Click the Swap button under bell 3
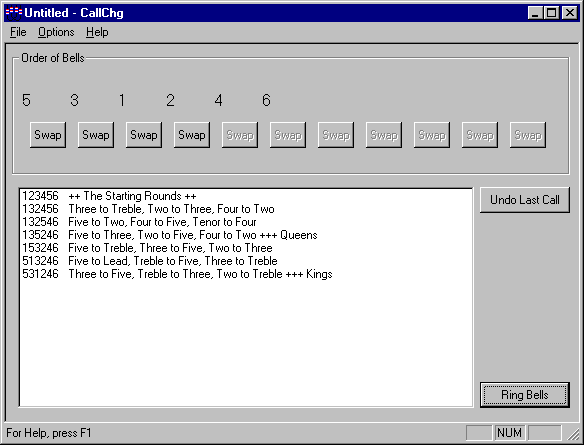Viewport: 584px width, 445px height. point(96,135)
